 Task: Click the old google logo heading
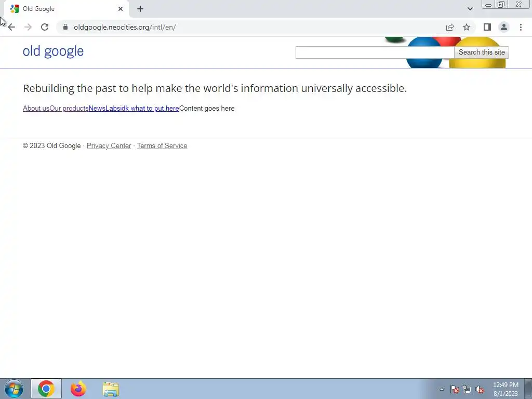click(54, 51)
